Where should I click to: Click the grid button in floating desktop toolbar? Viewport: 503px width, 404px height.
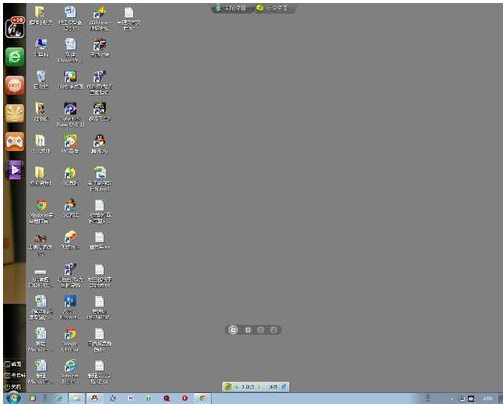click(x=248, y=330)
